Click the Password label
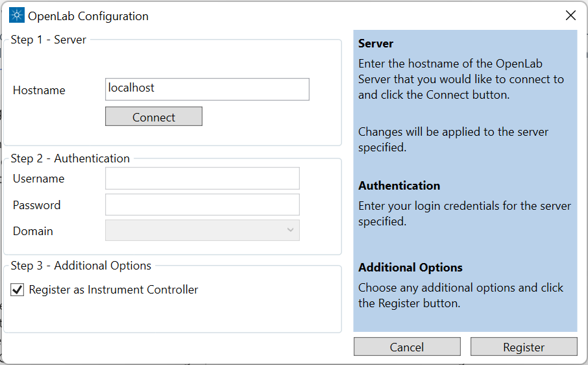Image resolution: width=588 pixels, height=365 pixels. point(37,205)
